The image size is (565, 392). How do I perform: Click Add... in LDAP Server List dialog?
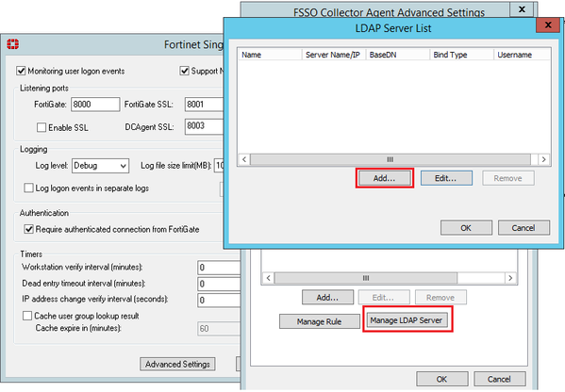coord(385,178)
